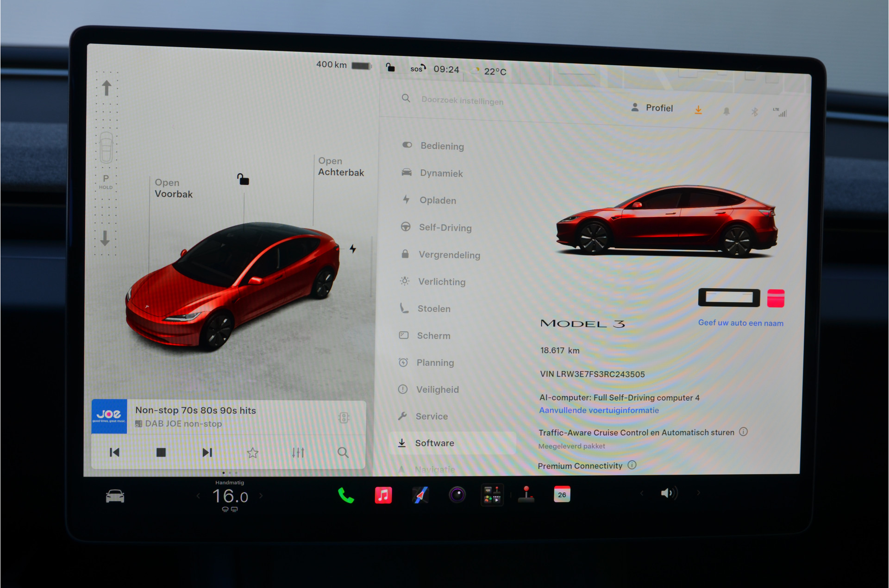Image resolution: width=889 pixels, height=588 pixels.
Task: Tap the '22°C' outside temperature
Action: point(495,71)
